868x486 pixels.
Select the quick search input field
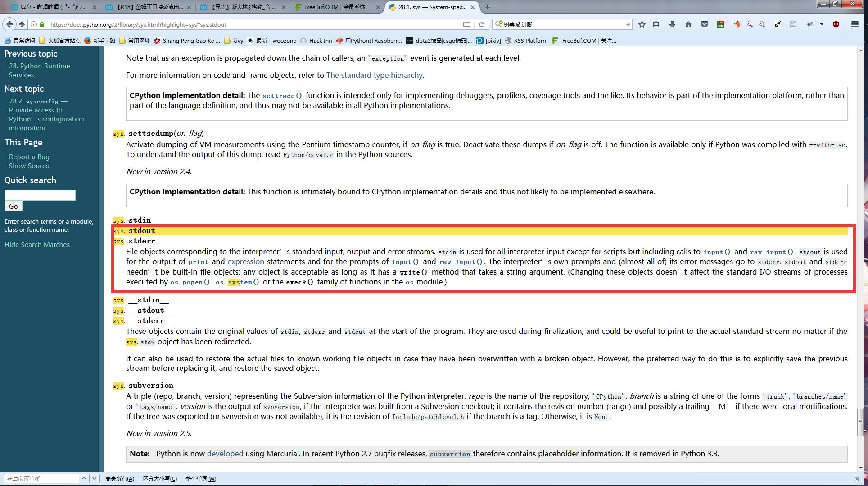coord(39,195)
